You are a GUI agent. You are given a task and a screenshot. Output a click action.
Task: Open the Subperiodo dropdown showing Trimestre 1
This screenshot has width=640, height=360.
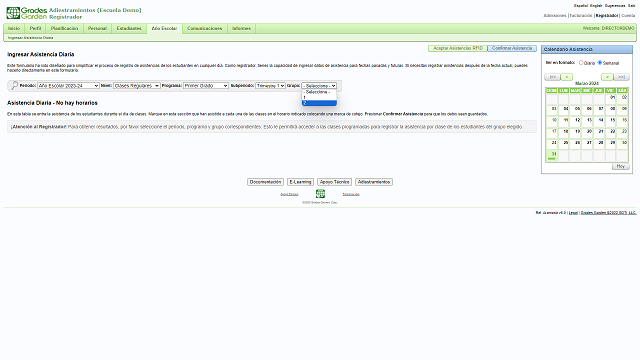click(x=270, y=86)
